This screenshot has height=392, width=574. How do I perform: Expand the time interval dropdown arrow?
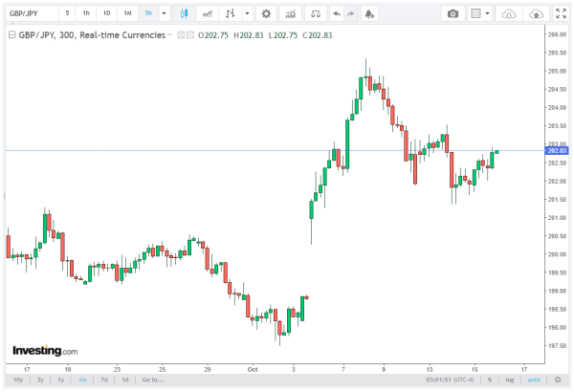point(164,14)
